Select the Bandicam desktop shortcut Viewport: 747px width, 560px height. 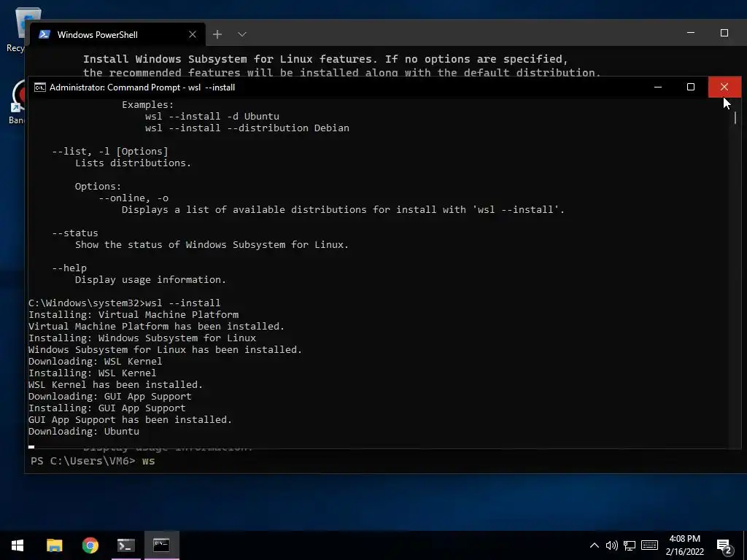coord(18,102)
